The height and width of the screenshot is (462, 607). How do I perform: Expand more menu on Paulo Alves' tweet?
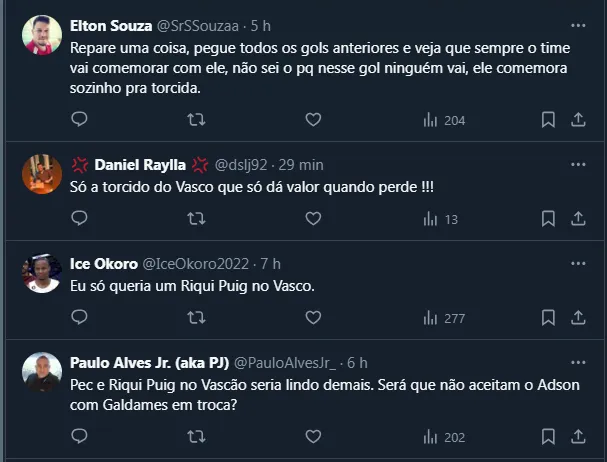[578, 362]
